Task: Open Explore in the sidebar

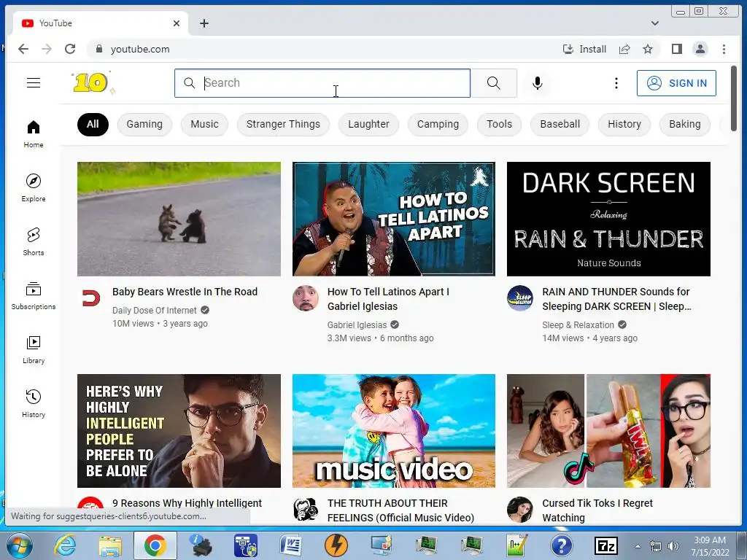Action: point(34,188)
